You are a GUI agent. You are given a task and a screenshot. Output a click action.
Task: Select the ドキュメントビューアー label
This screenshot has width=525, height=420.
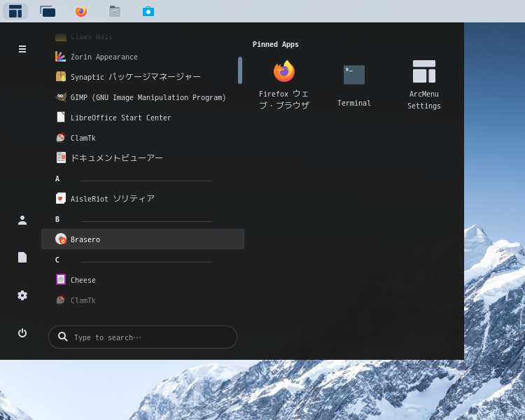117,158
